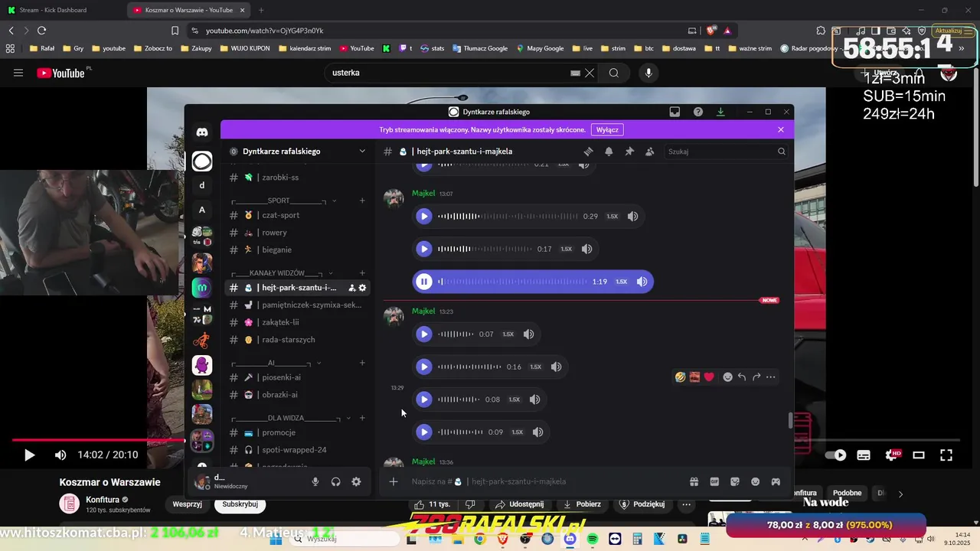Create invite icon for hejt-park-szantu channel
980x551 pixels.
352,288
